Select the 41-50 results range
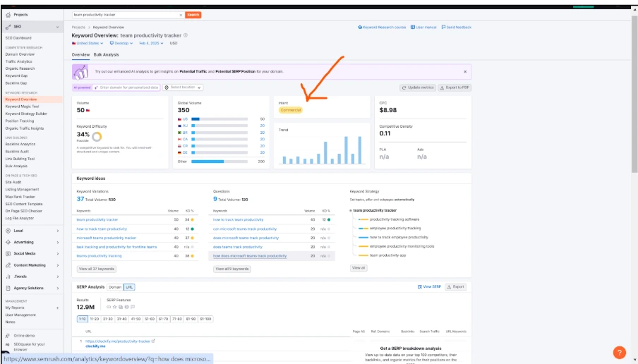The image size is (638, 364). pyautogui.click(x=136, y=320)
